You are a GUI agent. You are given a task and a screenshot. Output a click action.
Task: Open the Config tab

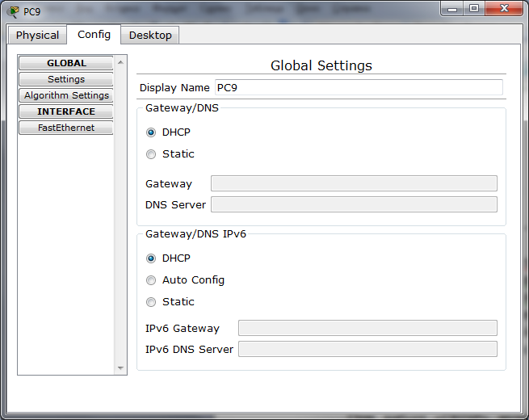[x=94, y=35]
